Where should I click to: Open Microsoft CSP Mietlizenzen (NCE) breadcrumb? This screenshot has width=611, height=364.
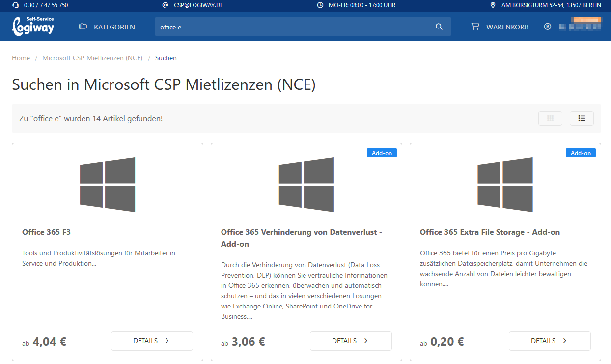coord(92,58)
